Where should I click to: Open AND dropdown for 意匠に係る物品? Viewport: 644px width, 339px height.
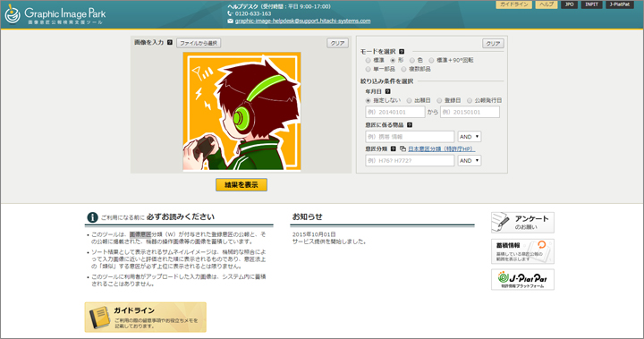pos(470,137)
